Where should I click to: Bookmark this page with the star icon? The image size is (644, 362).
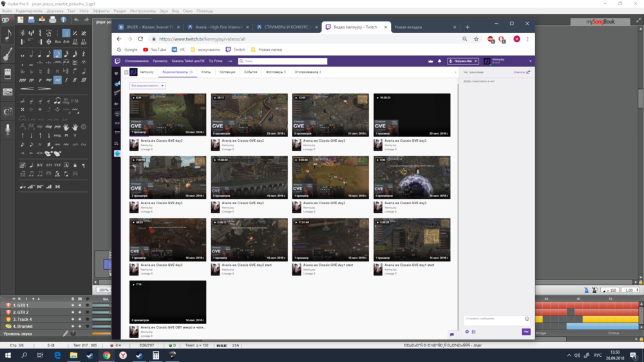(x=476, y=39)
